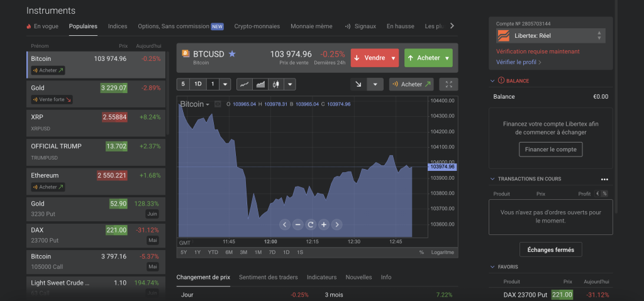
Task: Switch to the Indices tab
Action: 118,26
